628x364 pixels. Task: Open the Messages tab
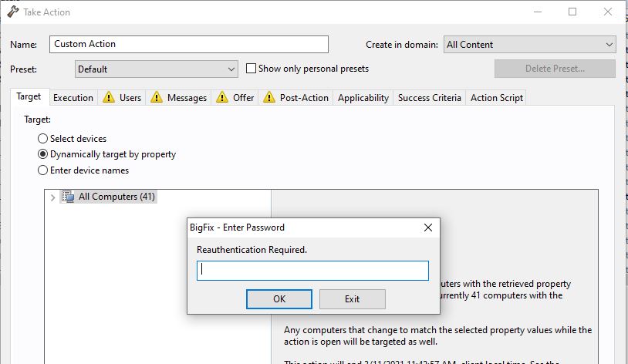(x=179, y=98)
